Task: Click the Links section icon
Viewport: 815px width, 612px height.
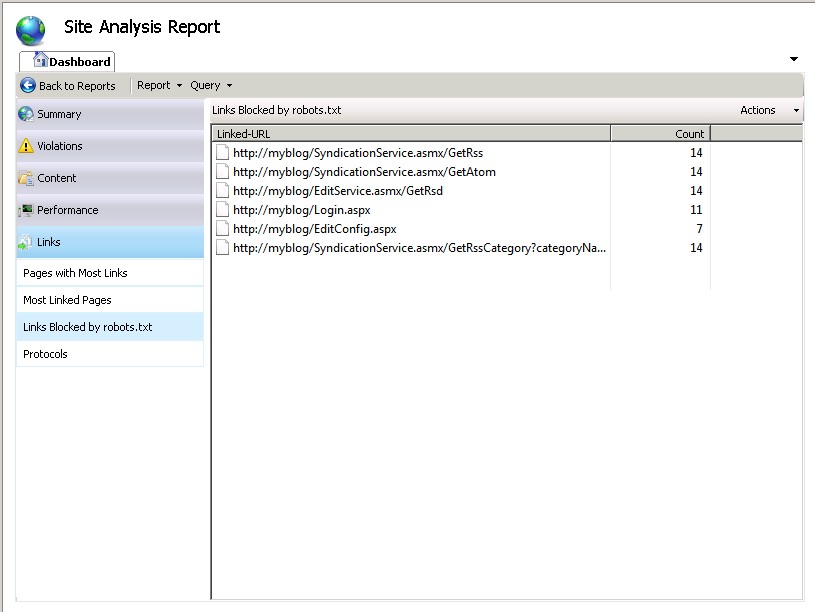Action: (25, 242)
